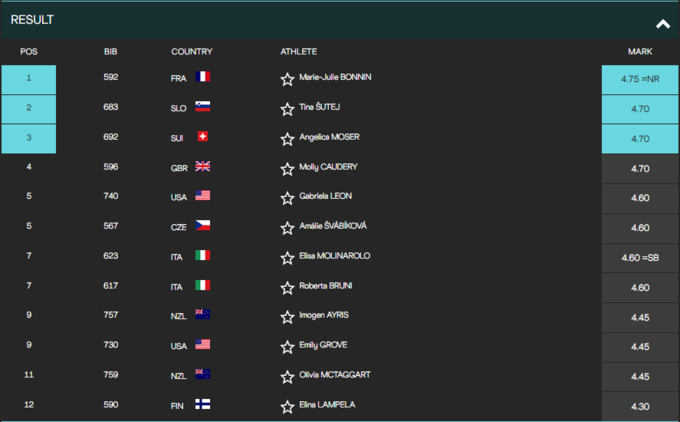The width and height of the screenshot is (680, 422).
Task: Click star icon for Olivia McTaggart
Action: click(288, 377)
